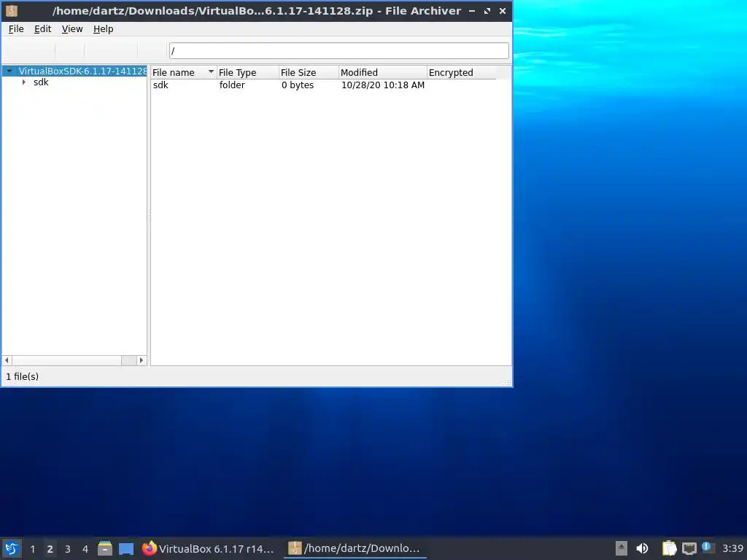Screen dimensions: 747x560
Task: Click the archive path input field
Action: [338, 50]
